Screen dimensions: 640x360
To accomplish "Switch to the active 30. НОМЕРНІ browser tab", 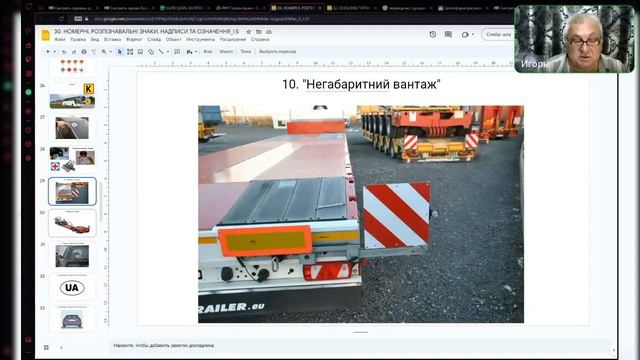I will [296, 8].
